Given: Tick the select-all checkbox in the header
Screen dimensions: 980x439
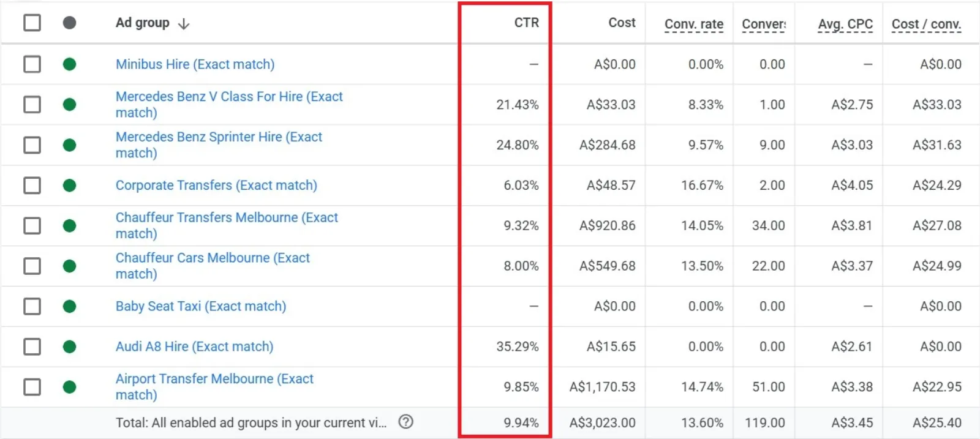Looking at the screenshot, I should coord(32,23).
